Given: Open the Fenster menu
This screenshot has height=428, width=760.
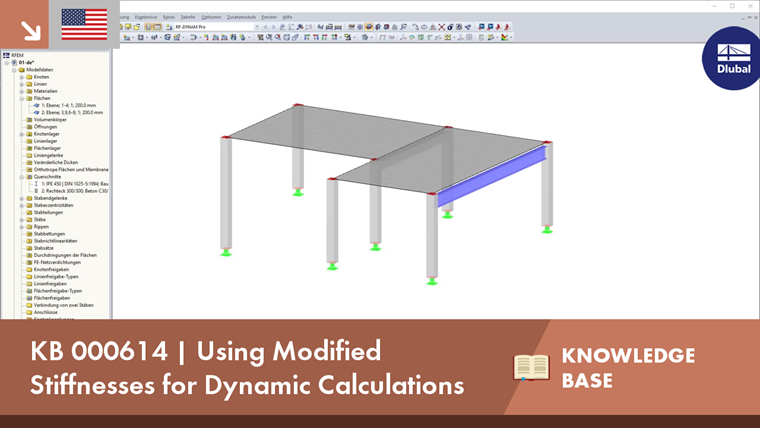Looking at the screenshot, I should pyautogui.click(x=269, y=17).
